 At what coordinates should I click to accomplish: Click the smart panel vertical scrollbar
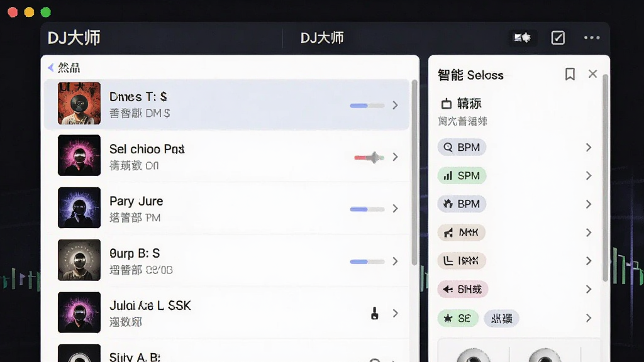(x=605, y=177)
